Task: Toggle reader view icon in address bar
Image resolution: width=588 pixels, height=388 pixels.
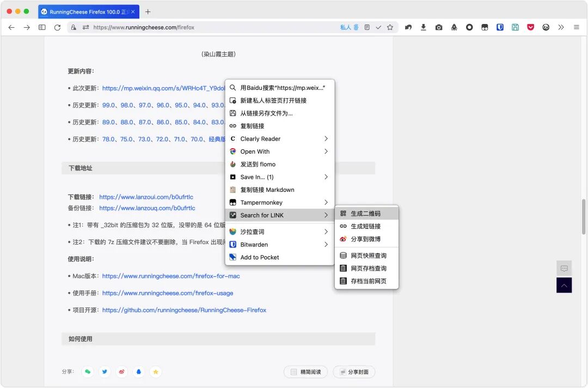Action: [367, 27]
